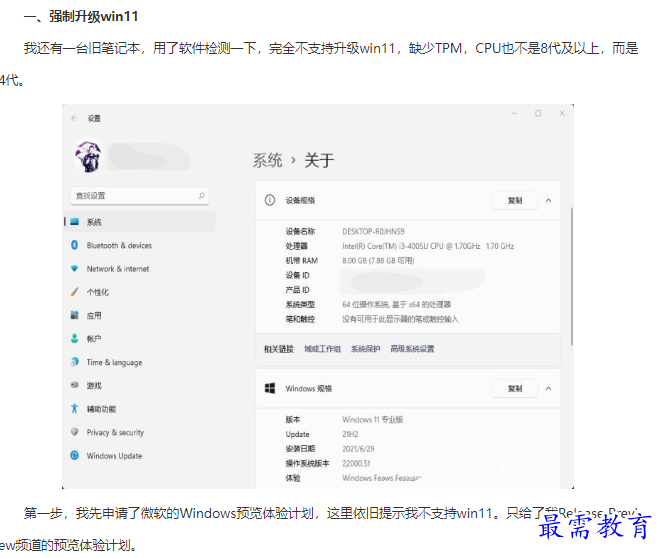Click the 设备规格 section title
This screenshot has width=660, height=558.
pos(300,200)
